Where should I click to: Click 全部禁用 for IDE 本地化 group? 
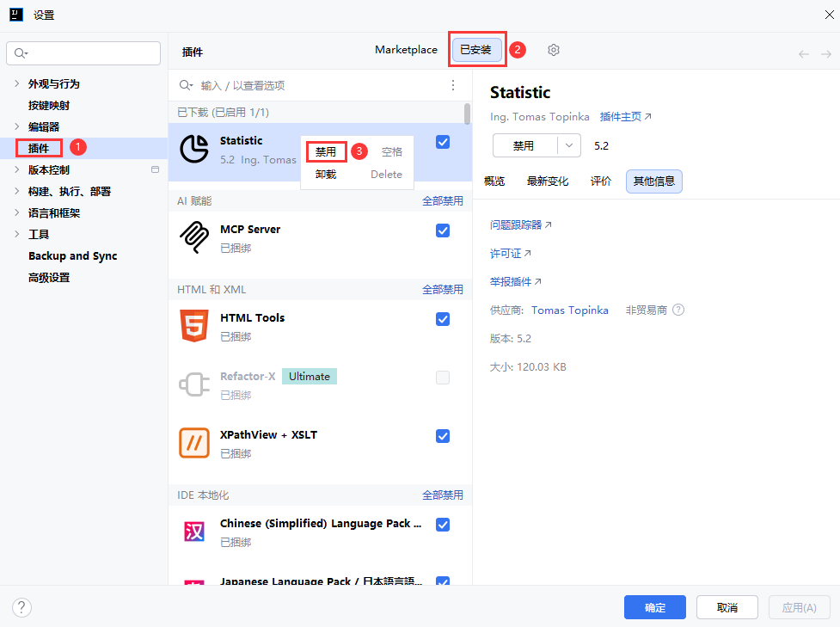point(443,495)
